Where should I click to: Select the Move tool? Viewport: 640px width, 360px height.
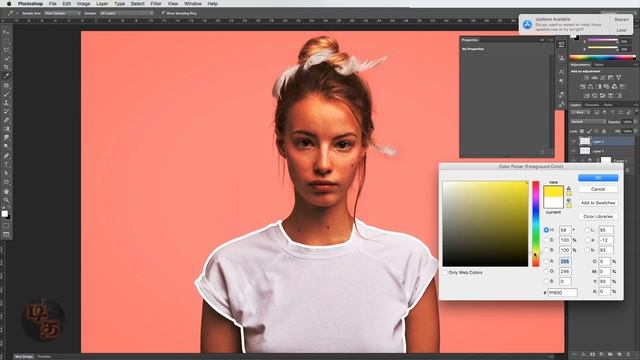(6, 32)
